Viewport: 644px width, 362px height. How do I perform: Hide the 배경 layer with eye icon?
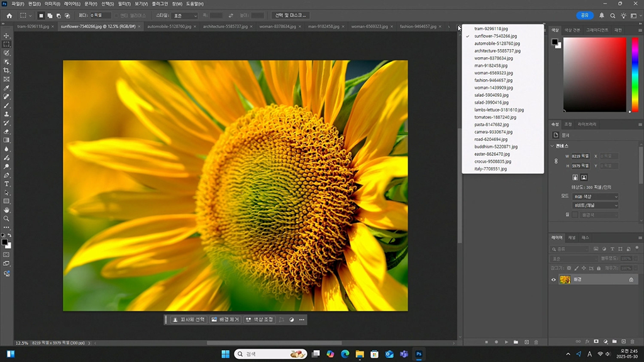point(553,280)
